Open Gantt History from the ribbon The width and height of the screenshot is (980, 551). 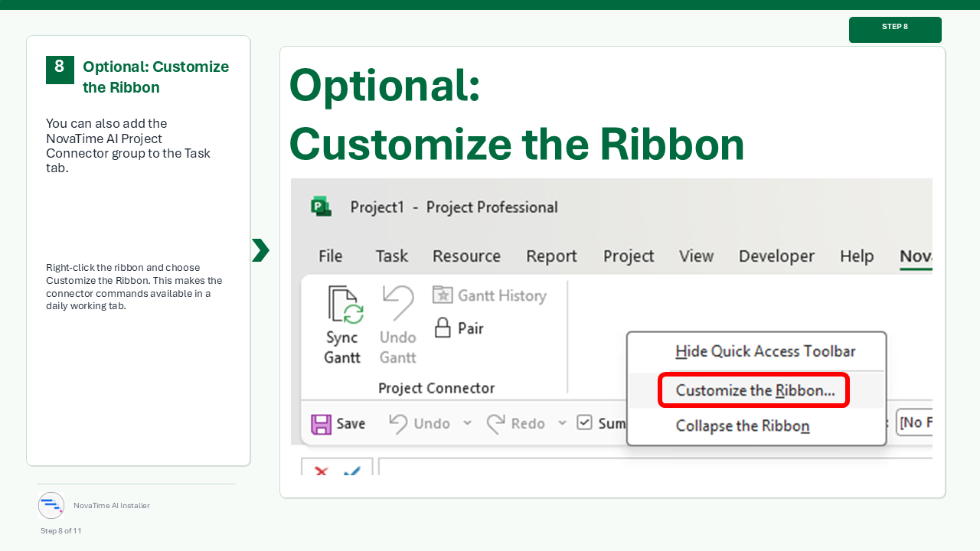click(489, 295)
